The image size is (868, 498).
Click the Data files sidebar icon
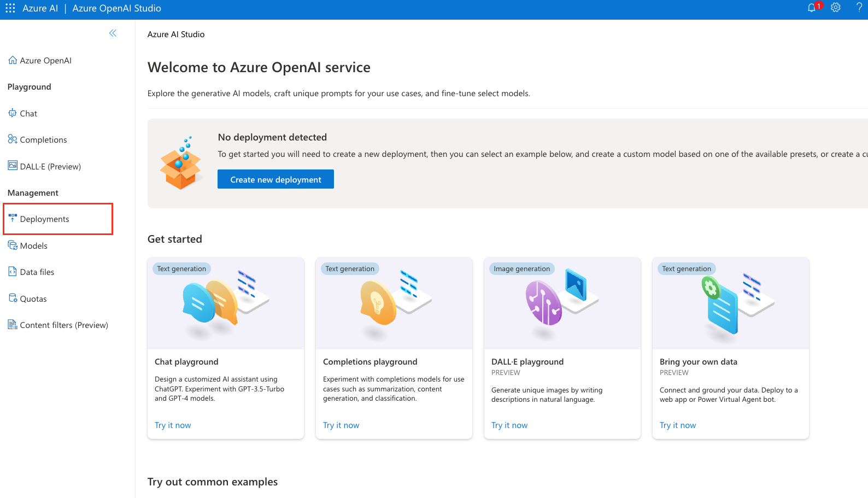click(13, 272)
